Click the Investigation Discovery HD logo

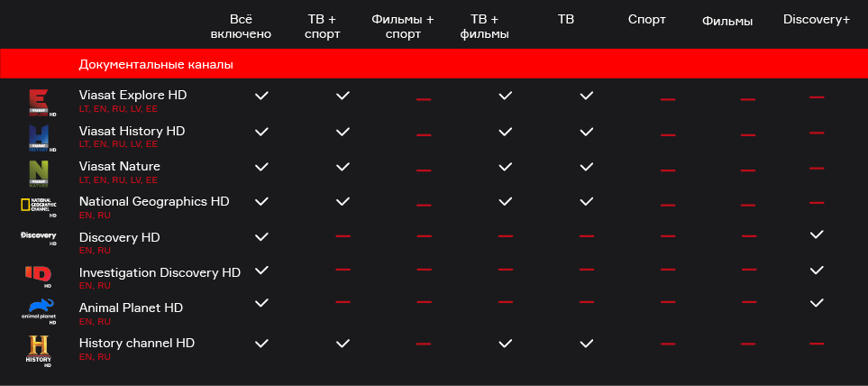38,276
